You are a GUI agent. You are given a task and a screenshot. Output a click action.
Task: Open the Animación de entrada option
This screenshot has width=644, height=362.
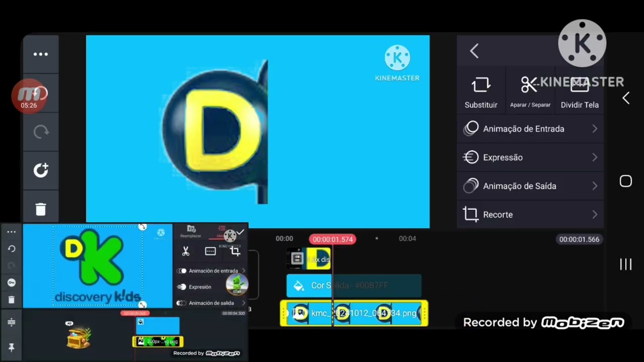click(x=211, y=271)
